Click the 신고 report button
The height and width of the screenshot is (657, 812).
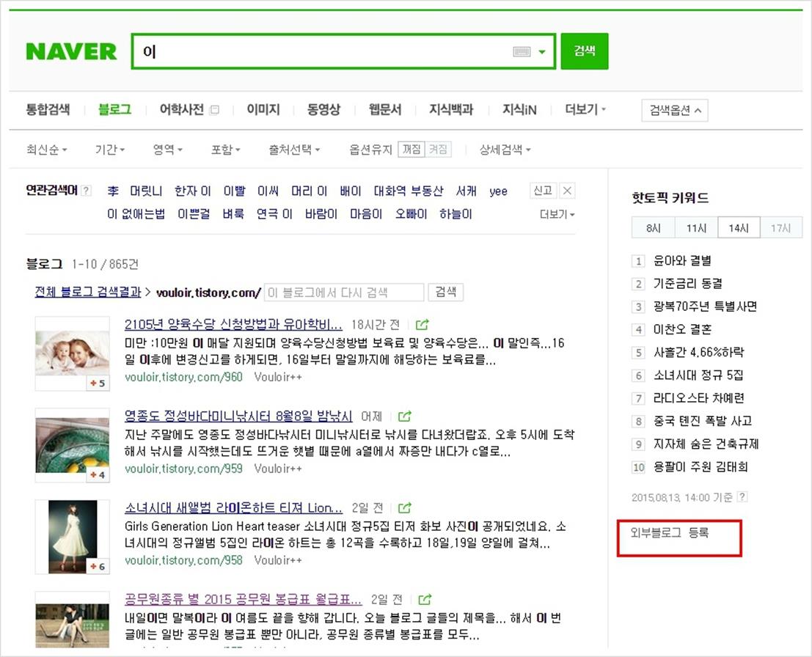tap(543, 191)
